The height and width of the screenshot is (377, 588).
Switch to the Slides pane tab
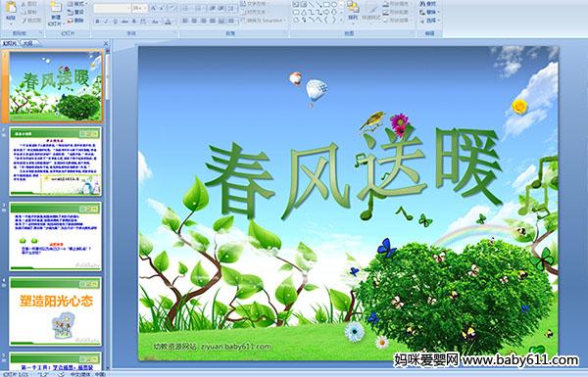coord(10,43)
